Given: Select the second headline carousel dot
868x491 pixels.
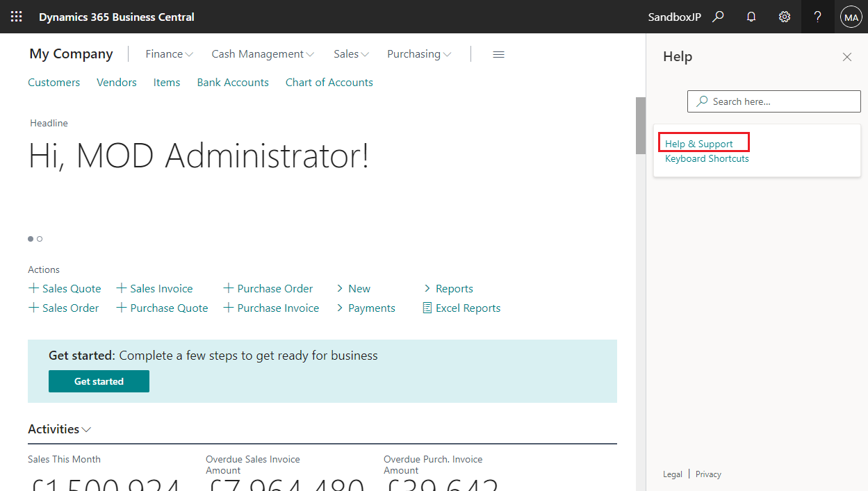Looking at the screenshot, I should (x=40, y=238).
